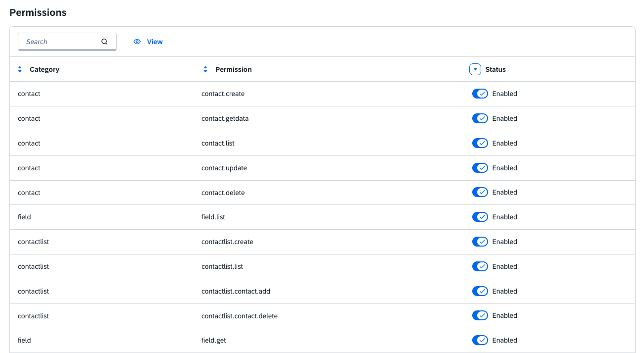
Task: Sort by the Permission column header
Action: 233,70
